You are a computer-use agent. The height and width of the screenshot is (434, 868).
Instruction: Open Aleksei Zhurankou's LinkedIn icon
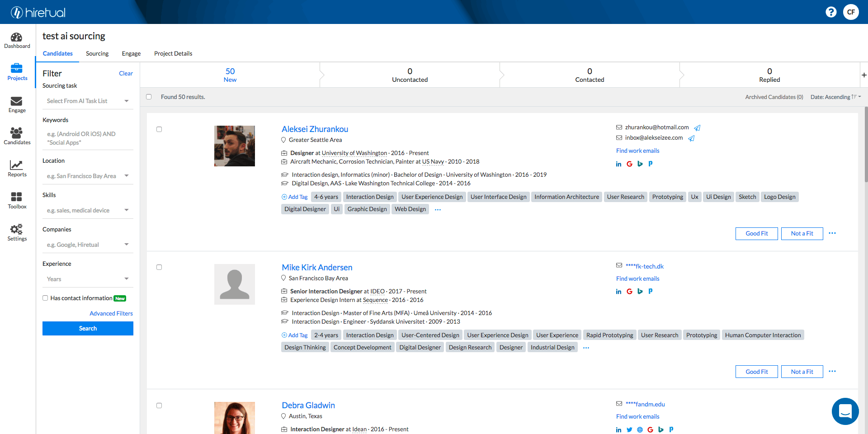pyautogui.click(x=618, y=164)
